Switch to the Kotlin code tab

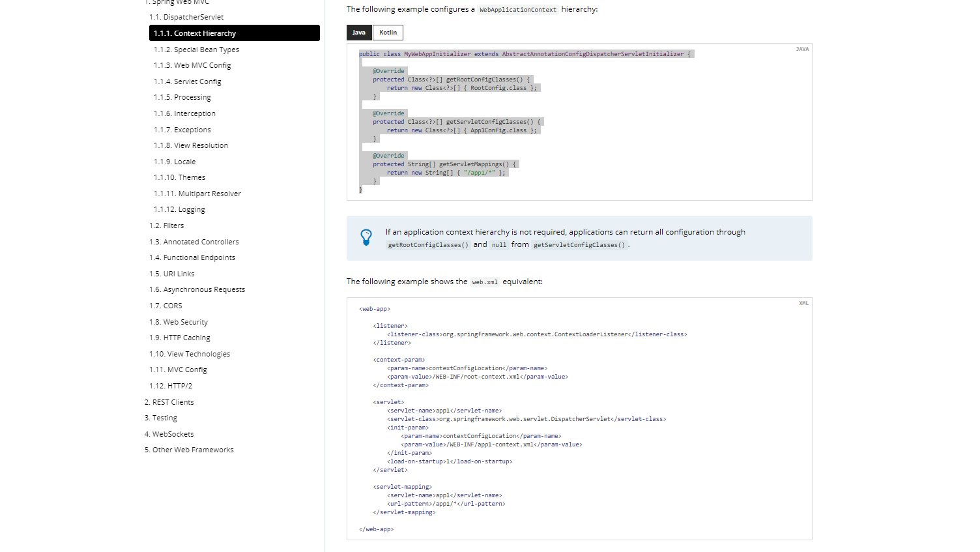(x=388, y=33)
